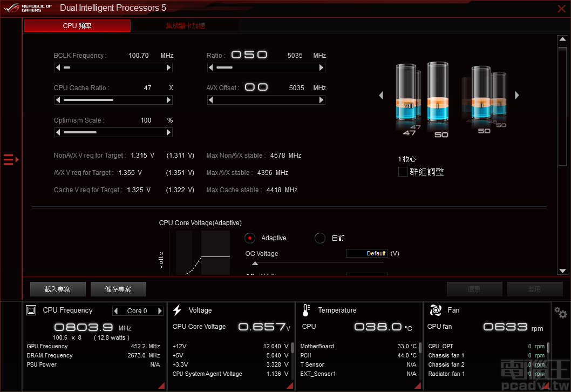Image resolution: width=571 pixels, height=392 pixels.
Task: Open the 集成顯卡加速 tab
Action: click(185, 26)
